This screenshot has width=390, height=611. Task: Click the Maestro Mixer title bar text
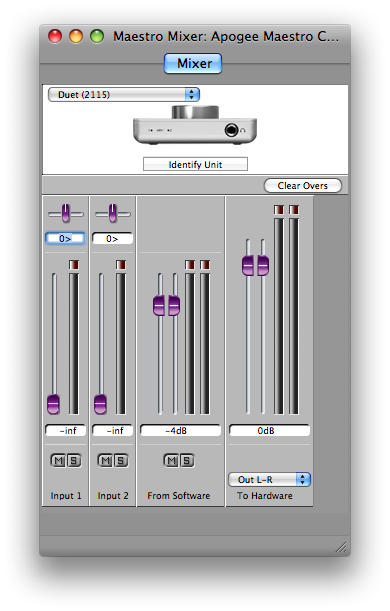click(226, 37)
